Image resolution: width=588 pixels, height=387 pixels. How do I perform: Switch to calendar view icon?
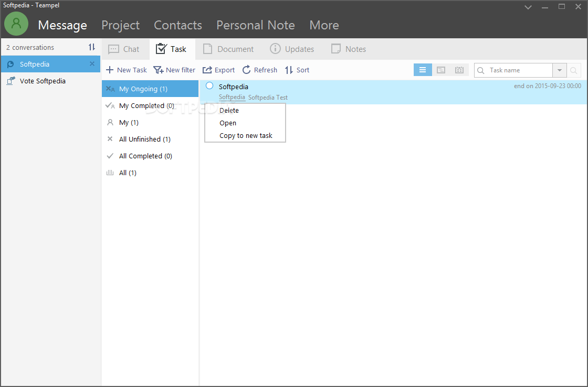coord(459,70)
